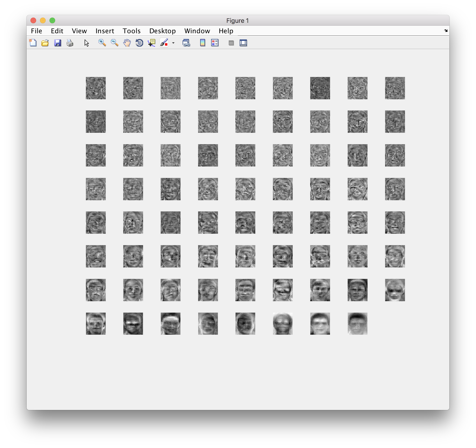Open the Tools menu
476x448 pixels.
(131, 31)
